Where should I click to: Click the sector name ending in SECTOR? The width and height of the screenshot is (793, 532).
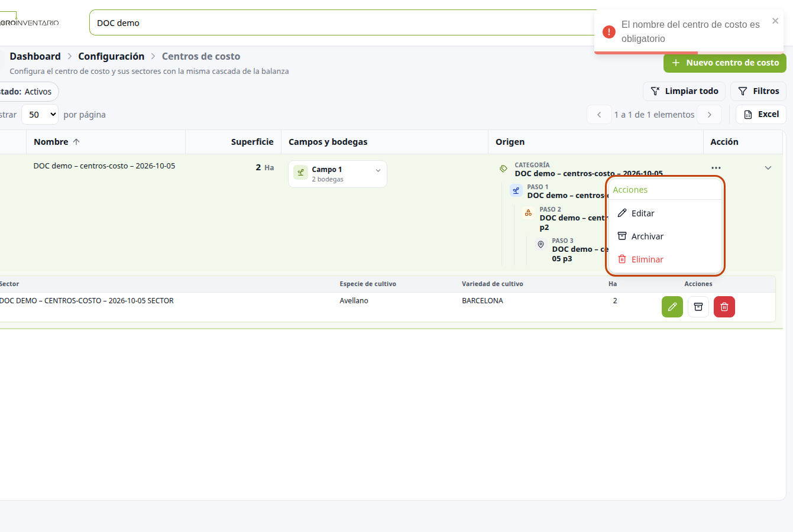87,301
